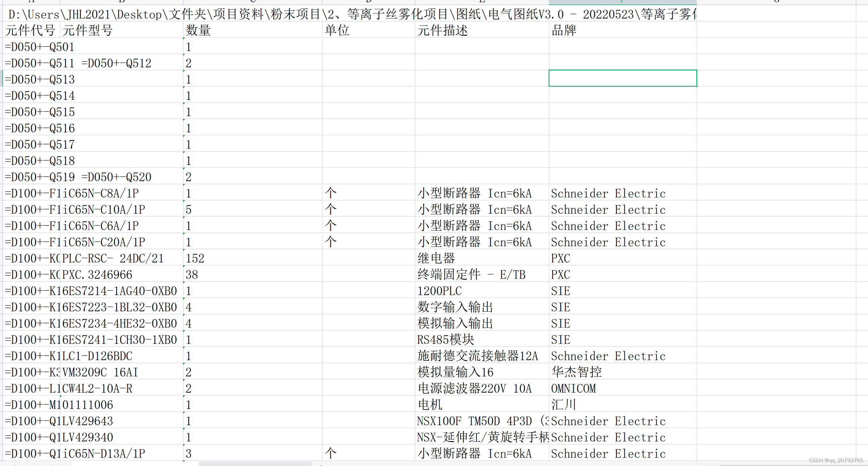Click description cell 继电器
The width and height of the screenshot is (868, 466).
[x=482, y=257]
